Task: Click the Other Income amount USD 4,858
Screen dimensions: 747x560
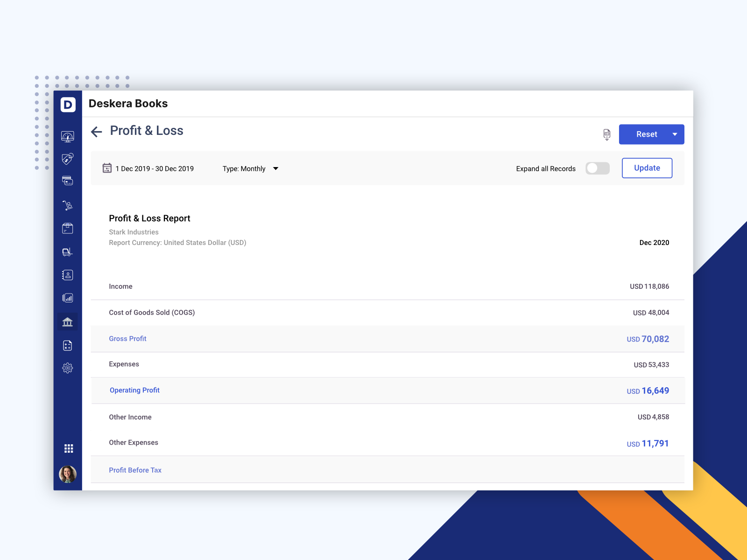Action: [653, 417]
